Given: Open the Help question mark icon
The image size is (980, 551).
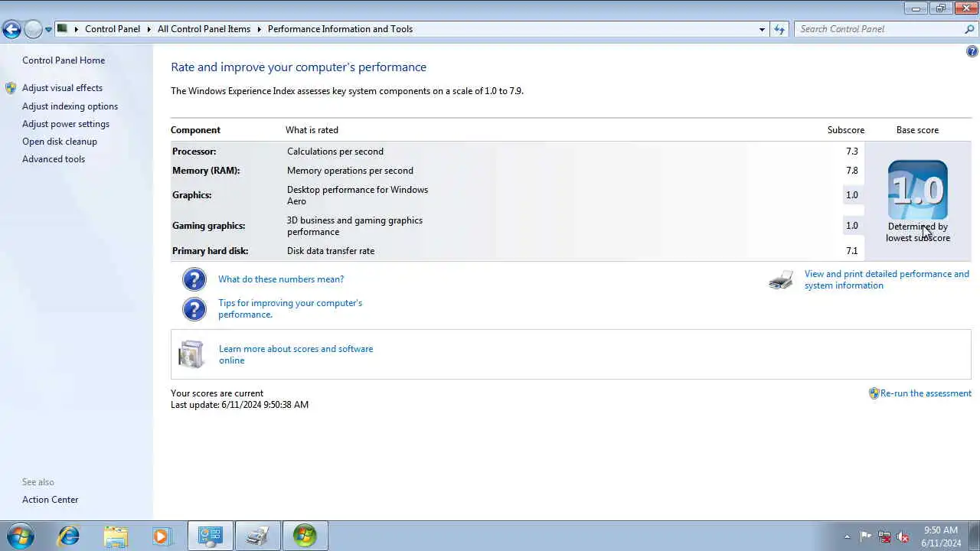Looking at the screenshot, I should tap(972, 51).
